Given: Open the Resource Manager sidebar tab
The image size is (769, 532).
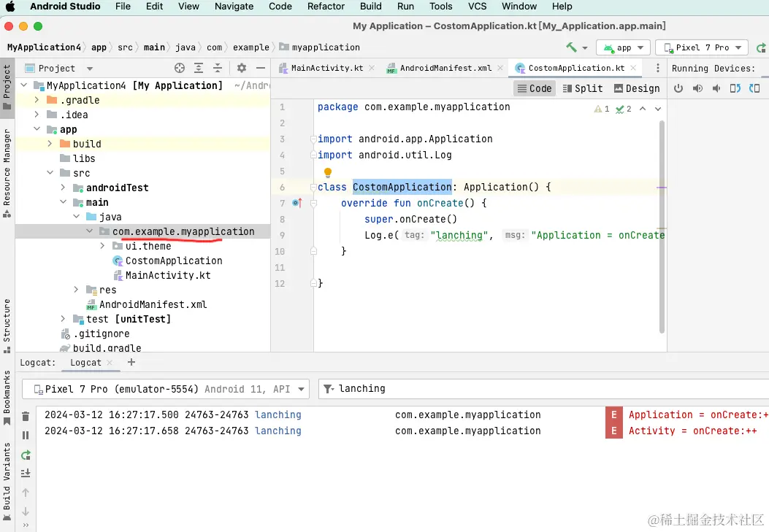Looking at the screenshot, I should [x=7, y=174].
